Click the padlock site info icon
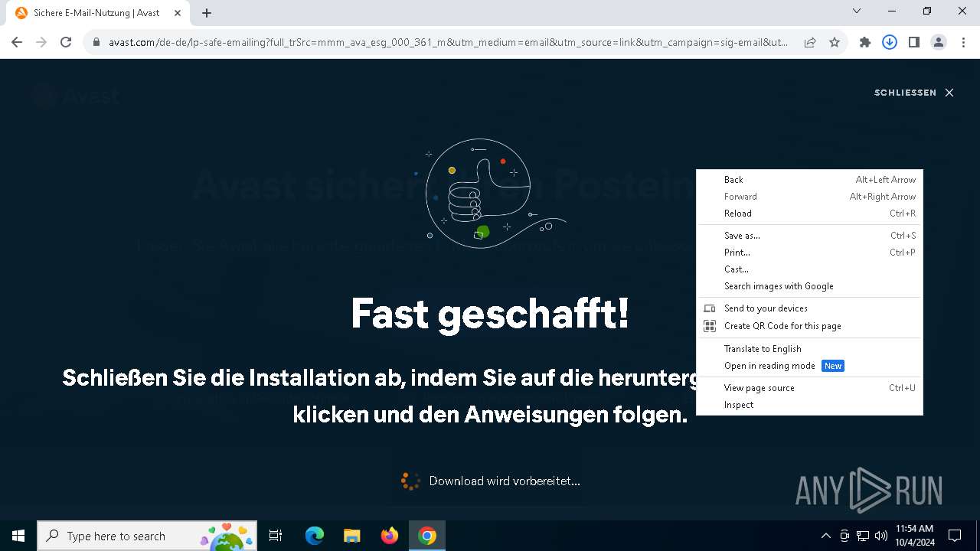The image size is (980, 551). [96, 43]
